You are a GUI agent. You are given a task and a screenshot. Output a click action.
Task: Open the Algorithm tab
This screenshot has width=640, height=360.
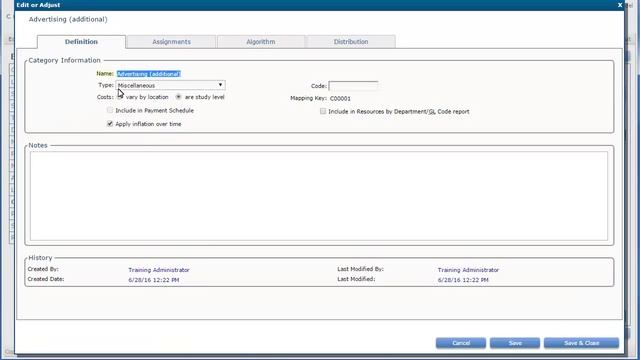[x=261, y=42]
